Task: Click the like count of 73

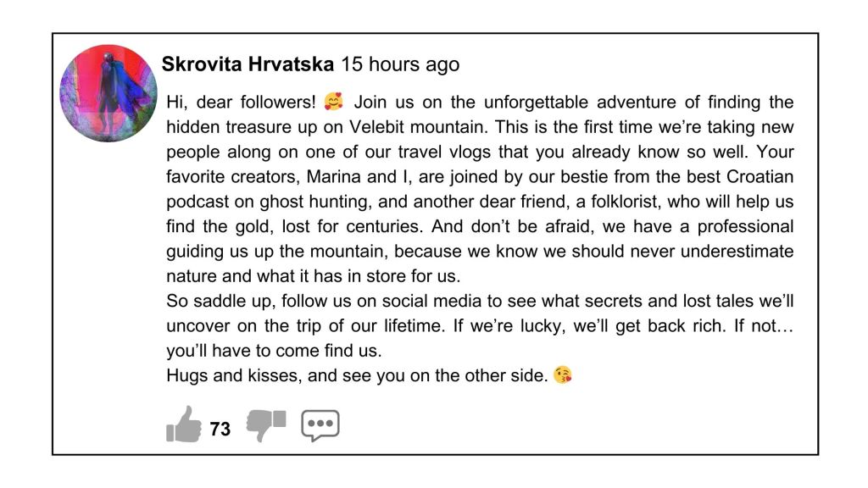Action: tap(220, 430)
